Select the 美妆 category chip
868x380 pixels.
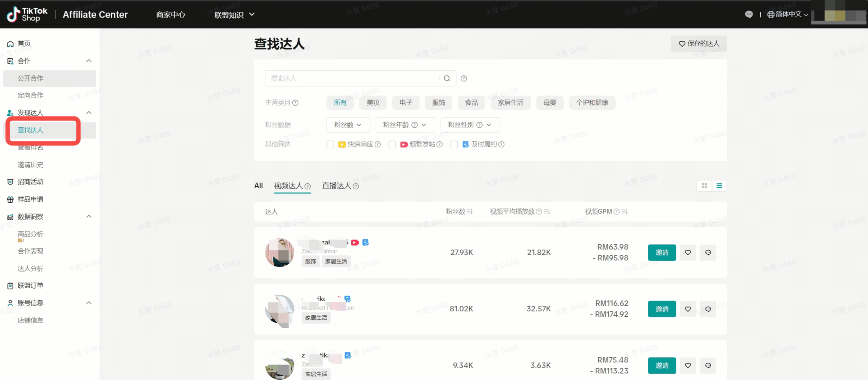pos(373,103)
